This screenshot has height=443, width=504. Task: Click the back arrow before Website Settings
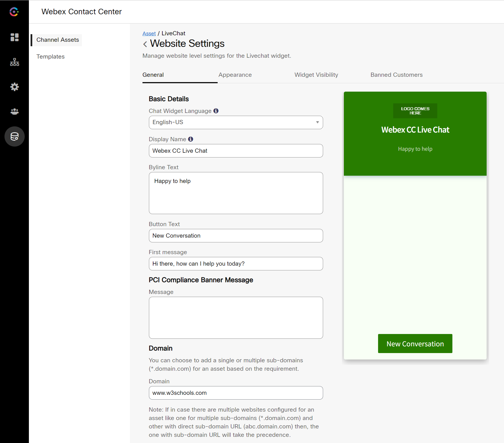[145, 44]
